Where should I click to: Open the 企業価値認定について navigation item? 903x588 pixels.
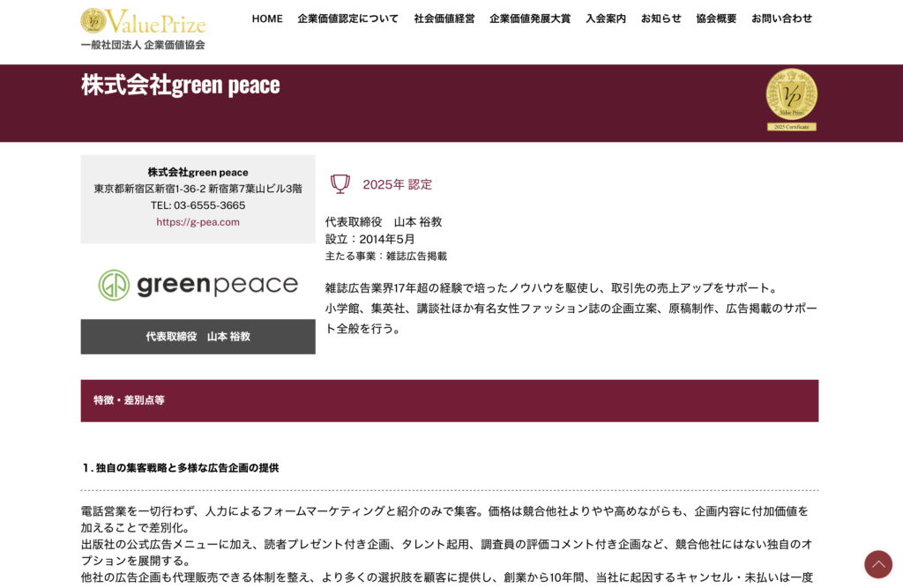coord(348,18)
